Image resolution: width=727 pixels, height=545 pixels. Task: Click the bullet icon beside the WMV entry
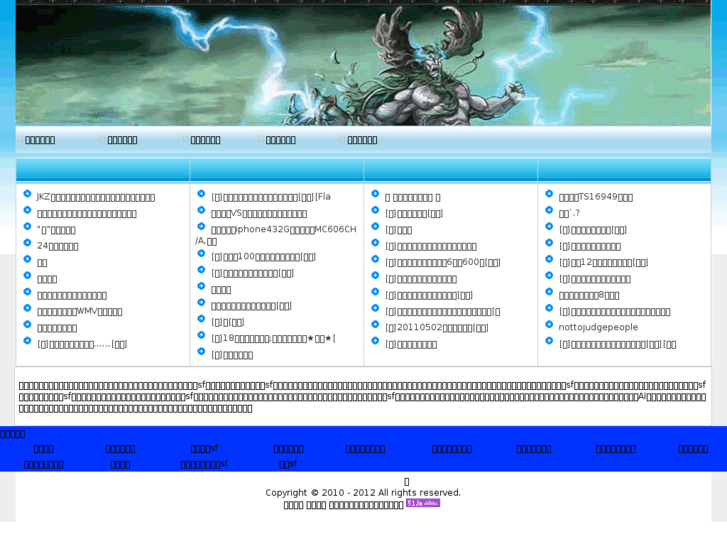point(27,308)
